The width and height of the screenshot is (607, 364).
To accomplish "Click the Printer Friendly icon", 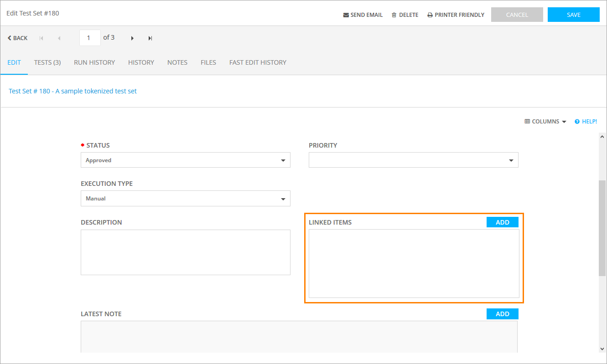I will point(430,15).
